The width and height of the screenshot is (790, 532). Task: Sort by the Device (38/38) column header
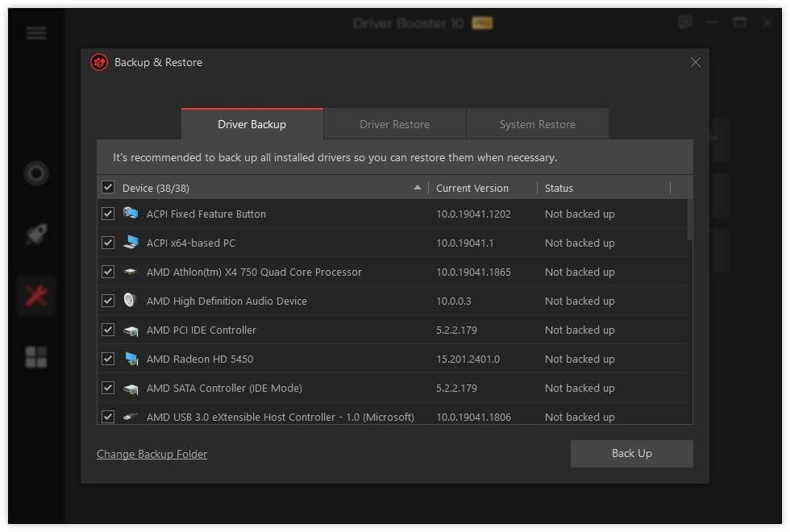[x=156, y=188]
